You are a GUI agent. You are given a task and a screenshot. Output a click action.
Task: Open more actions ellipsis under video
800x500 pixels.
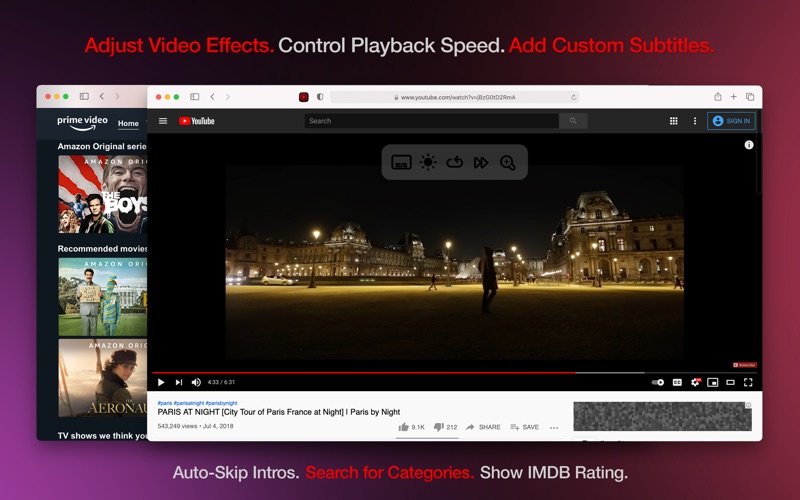[554, 428]
